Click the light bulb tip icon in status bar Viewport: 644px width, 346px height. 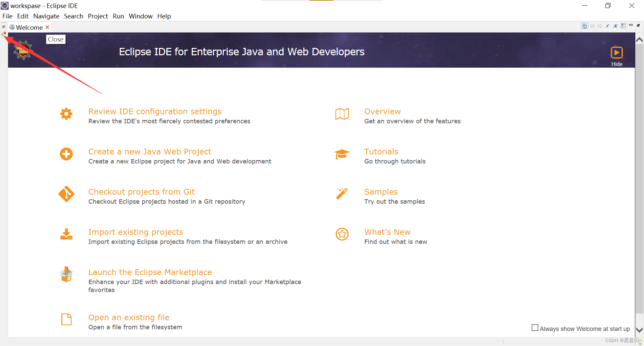pos(640,342)
